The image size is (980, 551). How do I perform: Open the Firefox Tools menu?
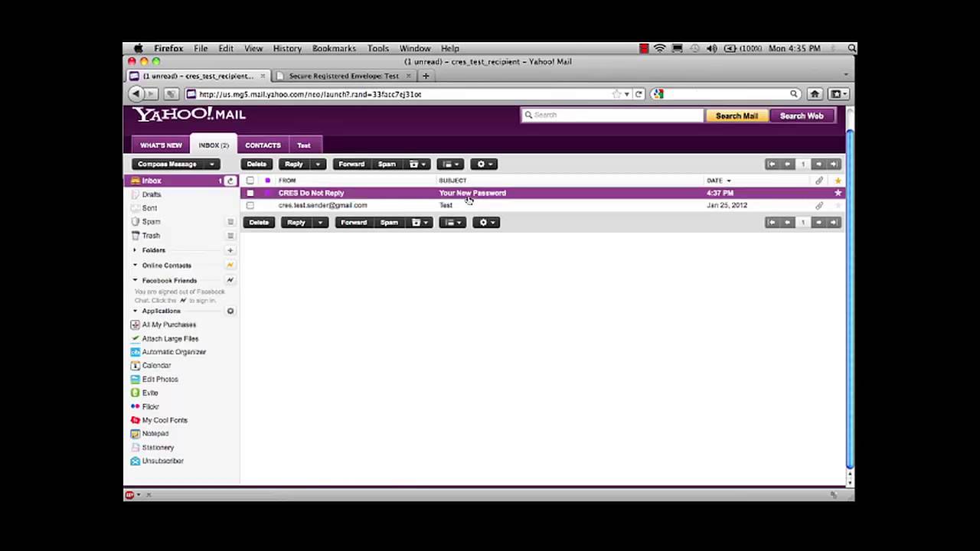pyautogui.click(x=377, y=48)
